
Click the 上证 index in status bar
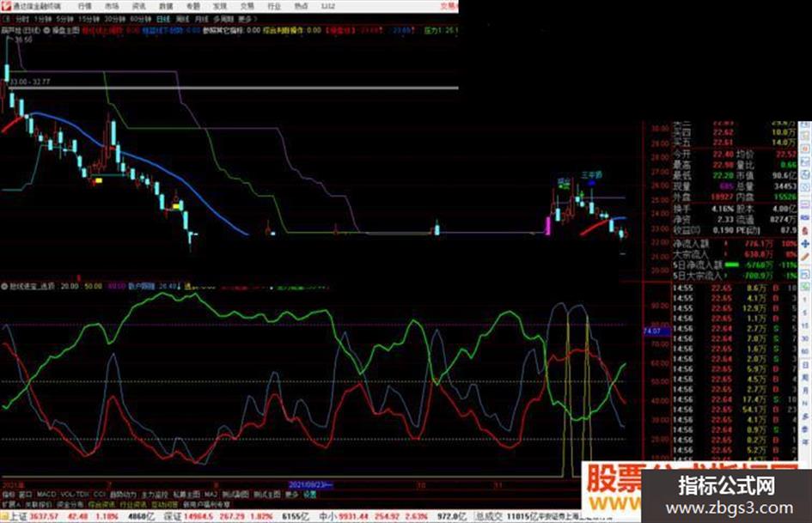[19, 516]
